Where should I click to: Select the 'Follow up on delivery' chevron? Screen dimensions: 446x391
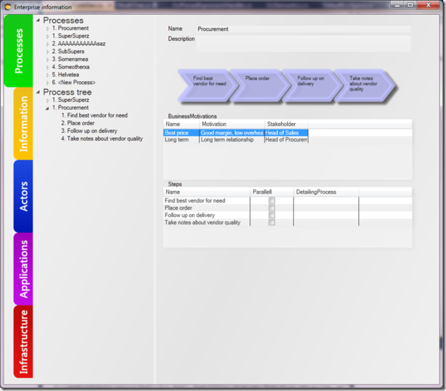tap(312, 85)
